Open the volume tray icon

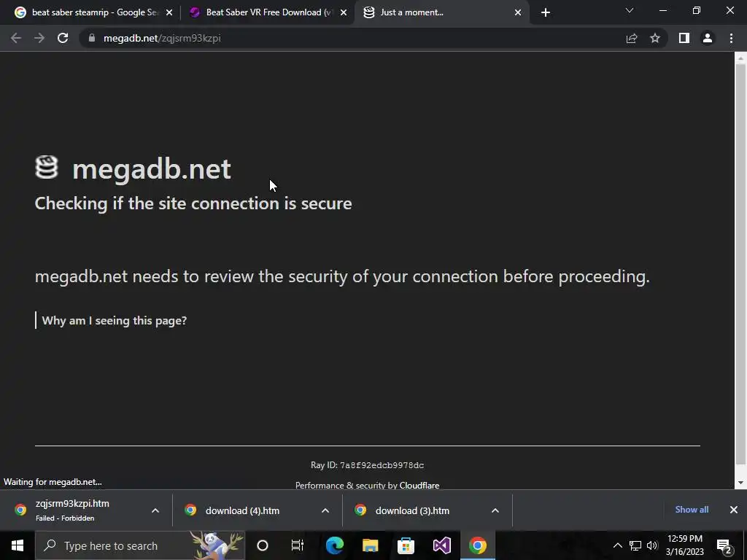coord(652,545)
